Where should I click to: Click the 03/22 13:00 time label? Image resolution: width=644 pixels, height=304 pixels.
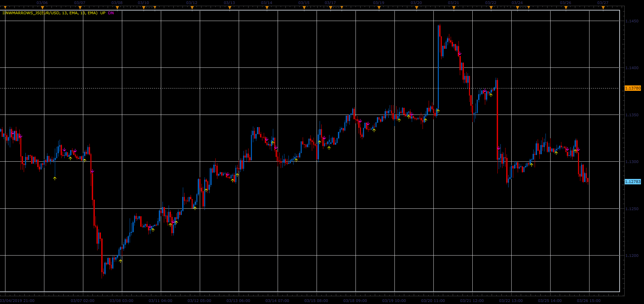click(511, 301)
